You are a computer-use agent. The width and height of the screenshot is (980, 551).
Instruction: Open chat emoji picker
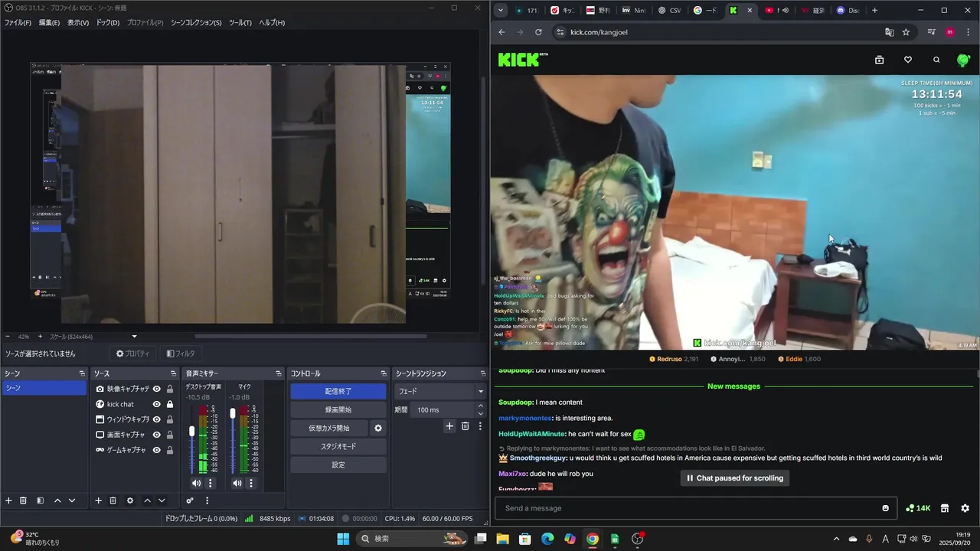886,508
